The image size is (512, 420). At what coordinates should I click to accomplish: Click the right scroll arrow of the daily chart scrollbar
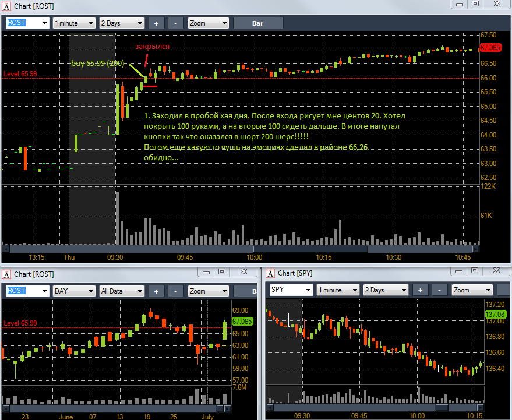pos(228,408)
